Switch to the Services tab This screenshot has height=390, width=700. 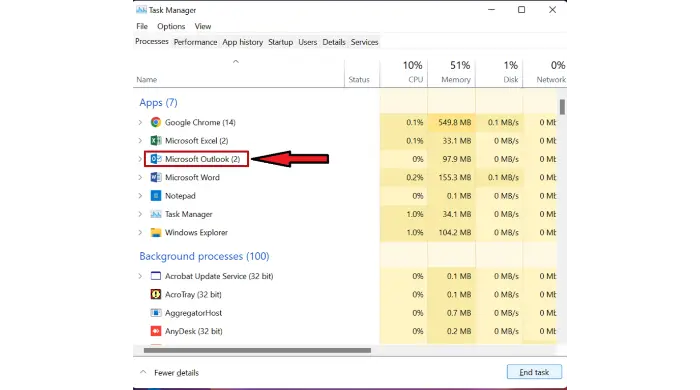click(x=364, y=42)
